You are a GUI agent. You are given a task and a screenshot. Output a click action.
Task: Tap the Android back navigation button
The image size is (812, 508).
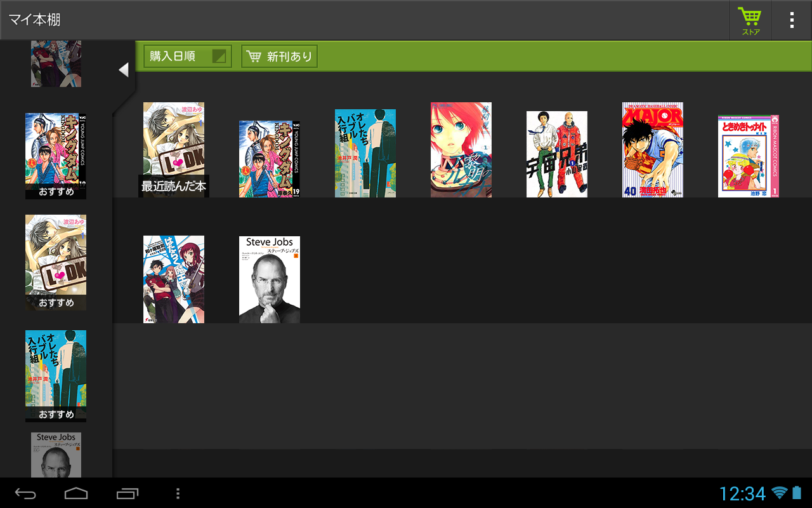(26, 493)
